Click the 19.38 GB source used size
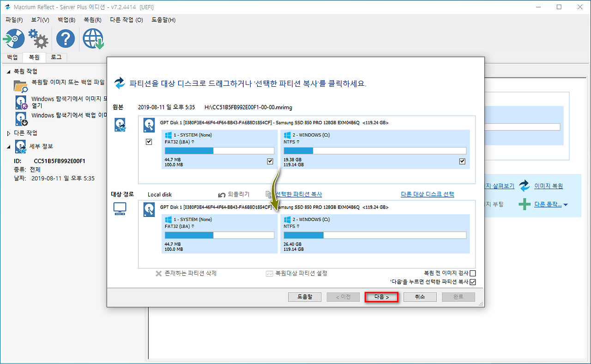Screen dimensions: 591x364 coord(292,160)
